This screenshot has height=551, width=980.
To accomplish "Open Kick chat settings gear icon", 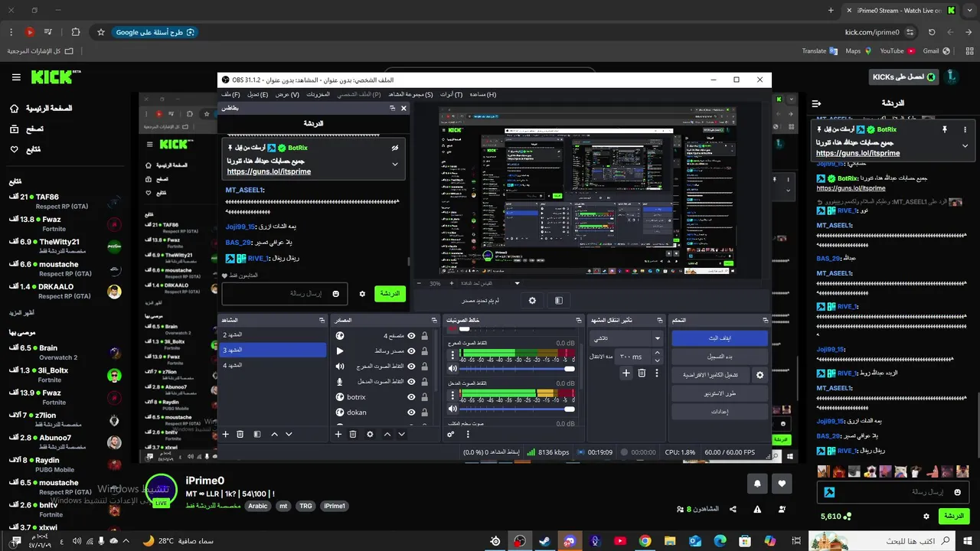I will (x=926, y=516).
